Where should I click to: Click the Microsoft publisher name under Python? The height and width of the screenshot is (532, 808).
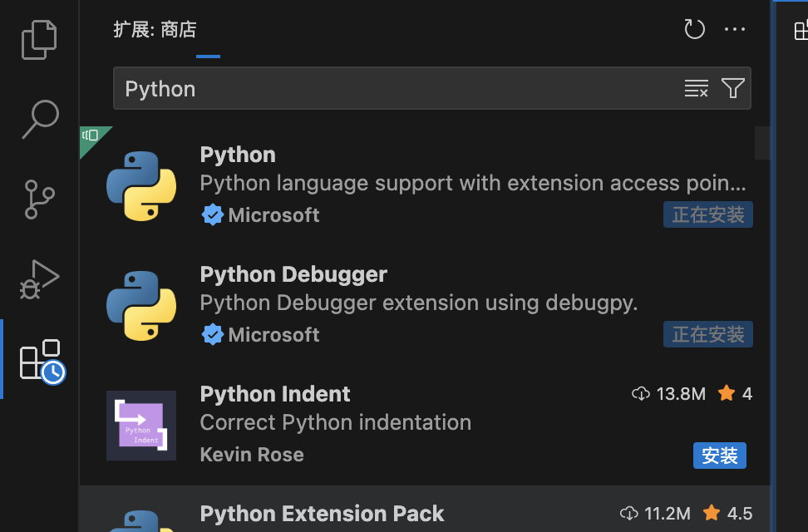[273, 215]
